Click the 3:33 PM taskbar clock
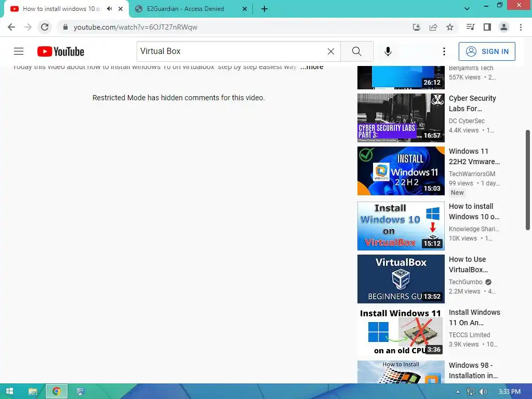The image size is (532, 399). coord(509,392)
